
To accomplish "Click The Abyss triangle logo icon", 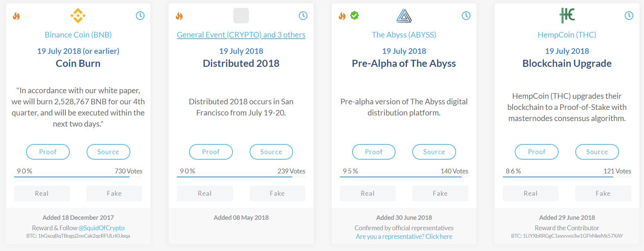I will click(x=404, y=16).
